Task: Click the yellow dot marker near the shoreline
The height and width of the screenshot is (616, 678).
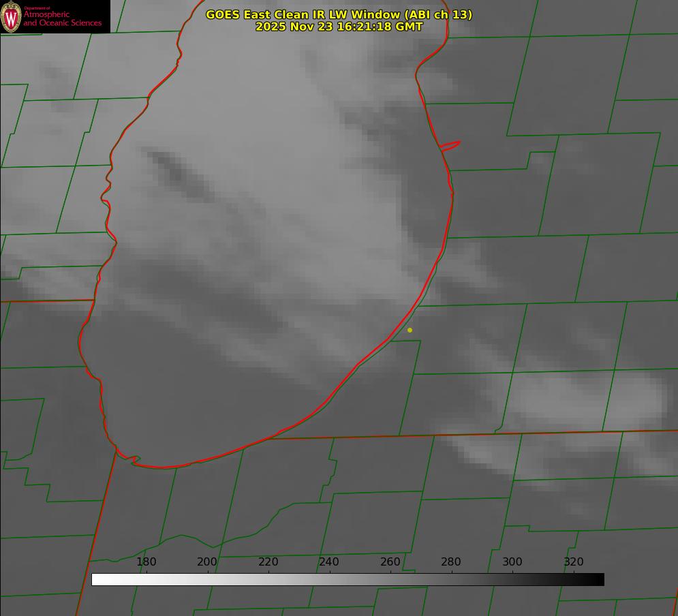Action: [x=410, y=330]
